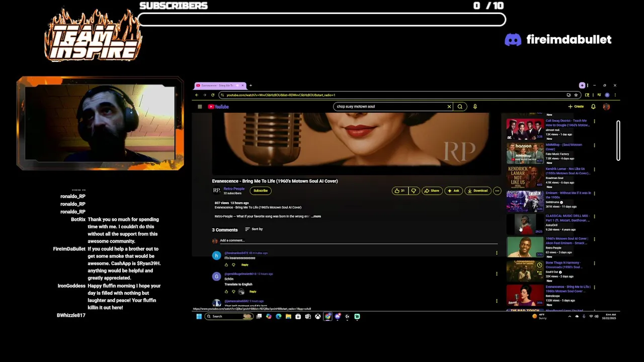Submit search with the magnifier button
Viewport: 644px width, 362px height.
(x=460, y=107)
